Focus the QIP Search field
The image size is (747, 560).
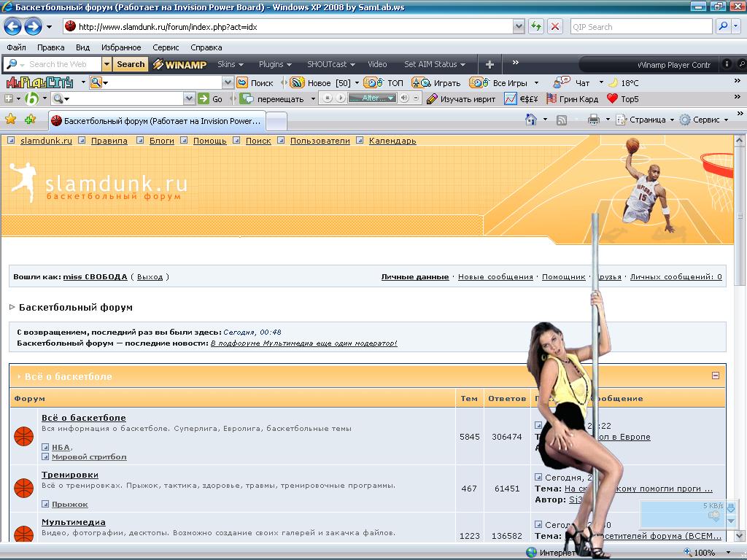tap(641, 27)
